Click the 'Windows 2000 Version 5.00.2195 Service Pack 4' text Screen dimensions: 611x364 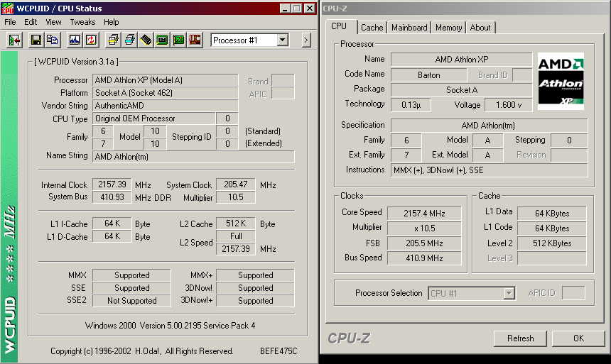coord(170,326)
